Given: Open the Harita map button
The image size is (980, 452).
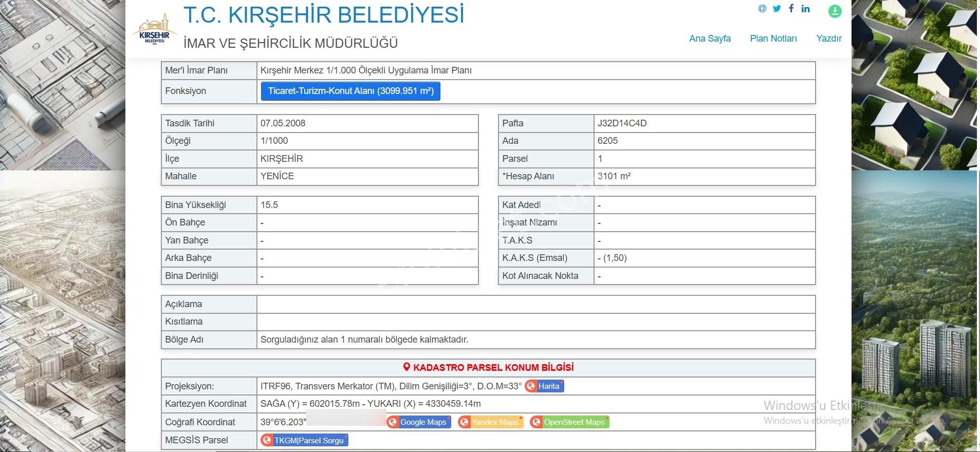Looking at the screenshot, I should pyautogui.click(x=544, y=386).
